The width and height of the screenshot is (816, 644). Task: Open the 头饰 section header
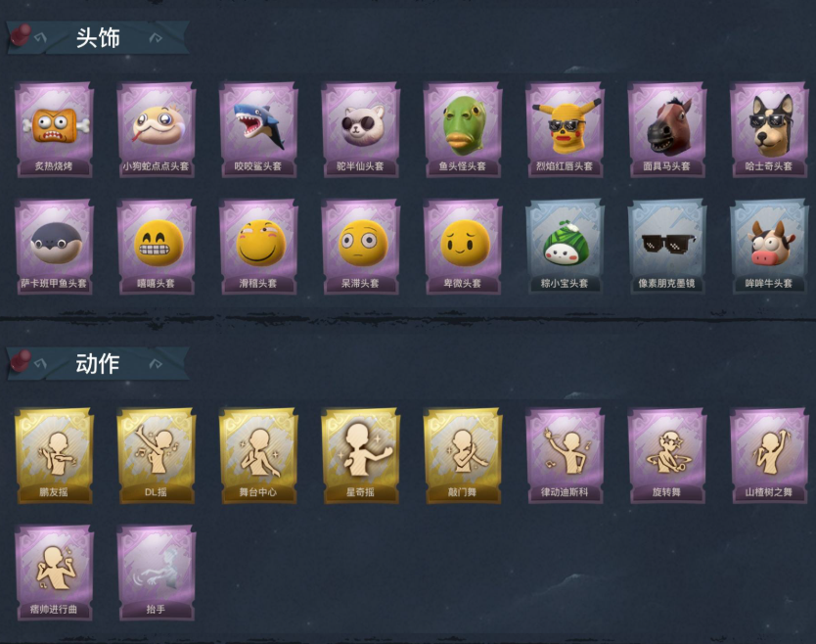click(x=98, y=37)
